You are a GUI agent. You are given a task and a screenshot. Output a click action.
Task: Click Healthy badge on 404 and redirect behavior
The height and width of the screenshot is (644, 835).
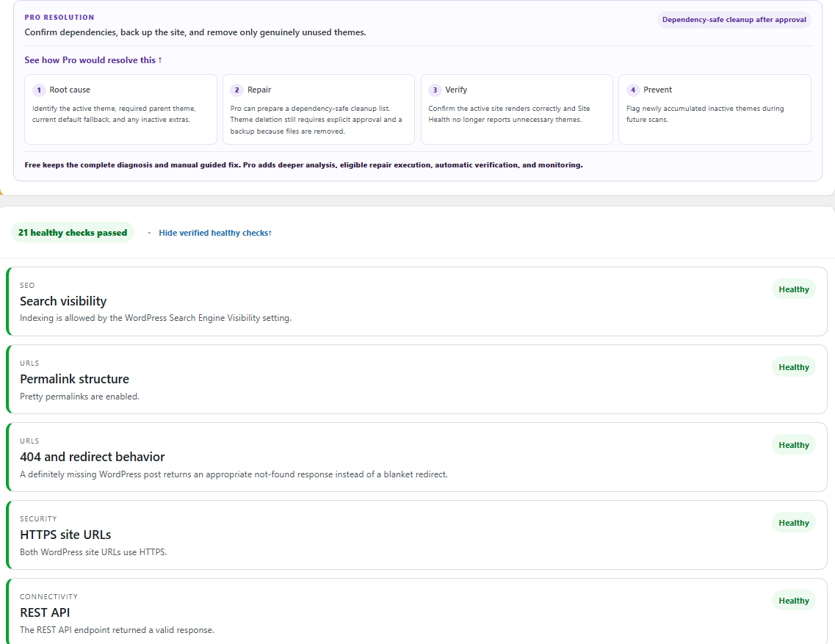[x=793, y=445]
